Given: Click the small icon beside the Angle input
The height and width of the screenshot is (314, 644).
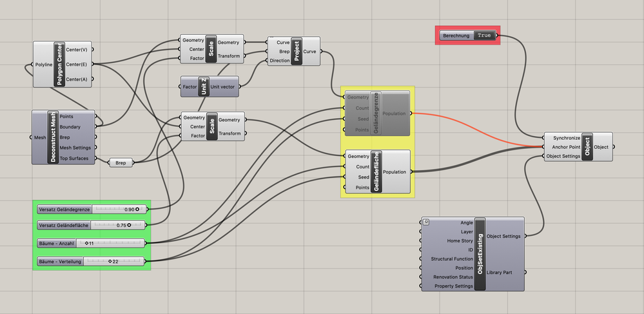Looking at the screenshot, I should (x=426, y=222).
